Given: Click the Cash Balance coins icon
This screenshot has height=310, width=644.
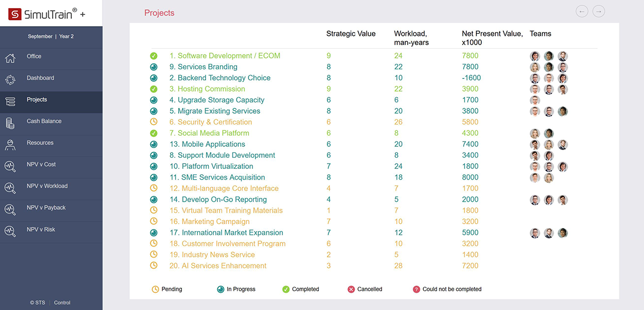Looking at the screenshot, I should pyautogui.click(x=10, y=123).
